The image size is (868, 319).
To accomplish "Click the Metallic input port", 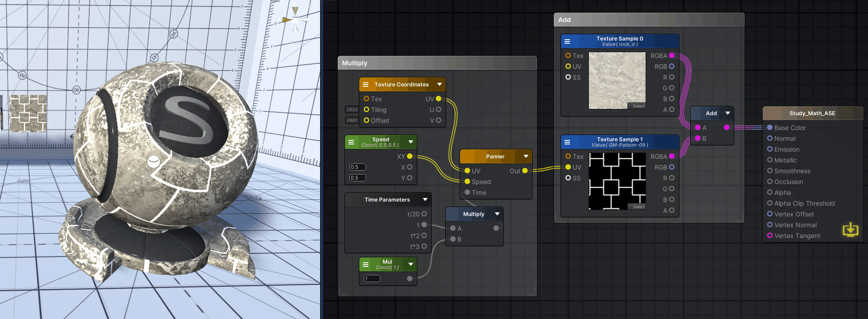I will 770,160.
